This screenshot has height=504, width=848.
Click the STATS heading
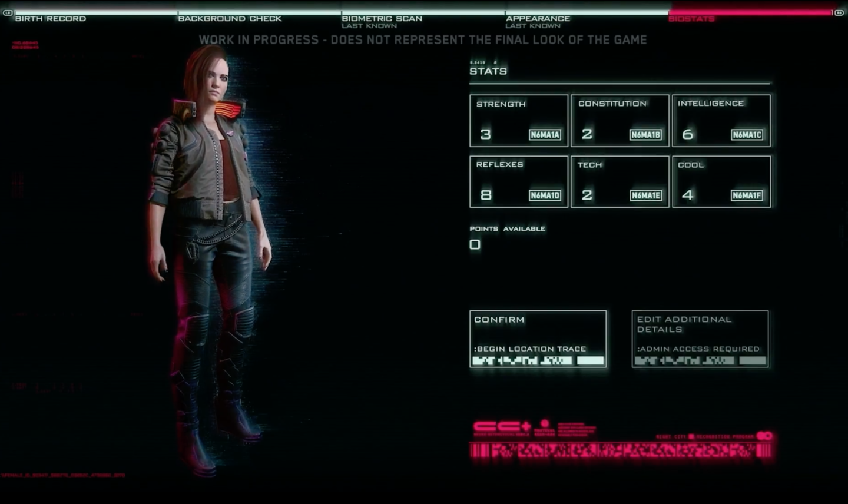tap(488, 71)
